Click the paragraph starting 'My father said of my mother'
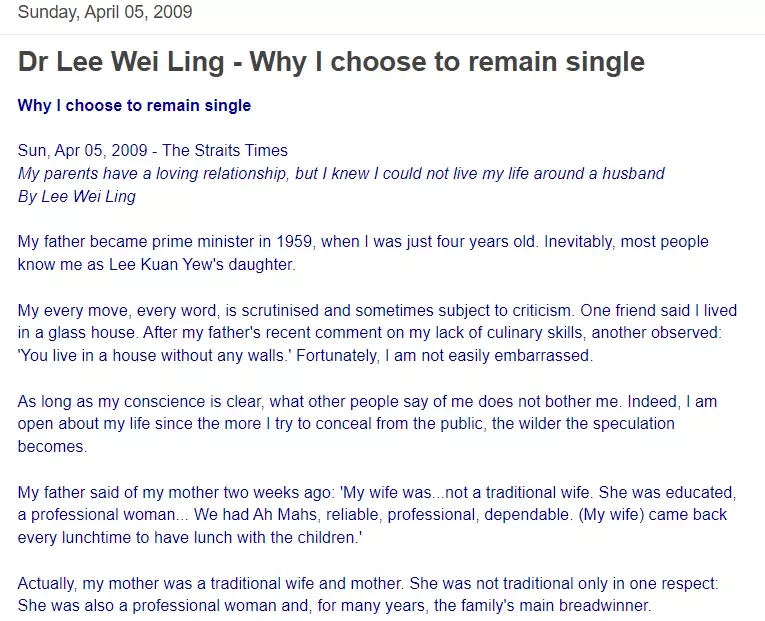 [377, 515]
